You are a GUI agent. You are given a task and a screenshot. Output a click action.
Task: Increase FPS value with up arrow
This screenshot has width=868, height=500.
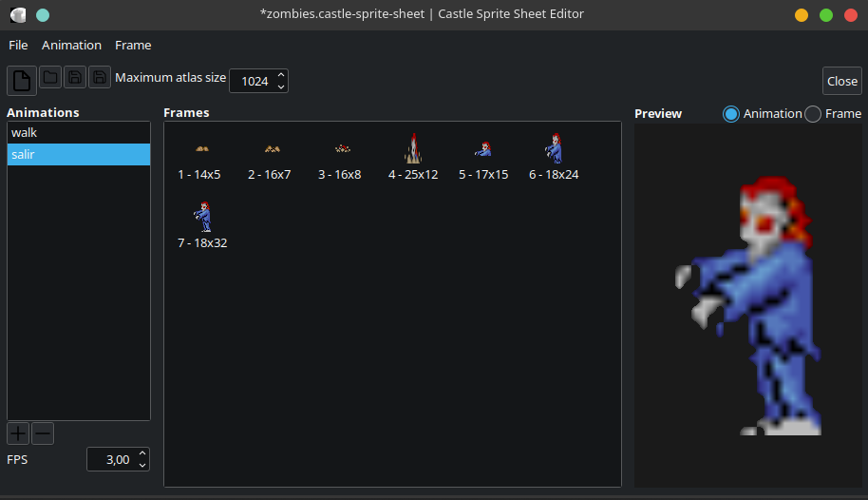pyautogui.click(x=142, y=453)
